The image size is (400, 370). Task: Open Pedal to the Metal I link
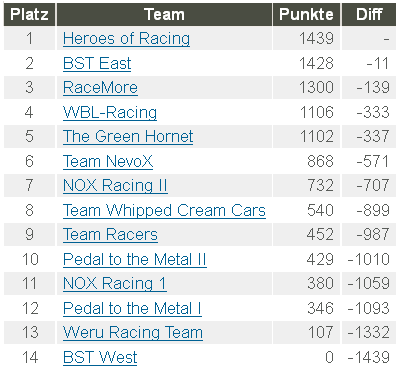pyautogui.click(x=132, y=308)
